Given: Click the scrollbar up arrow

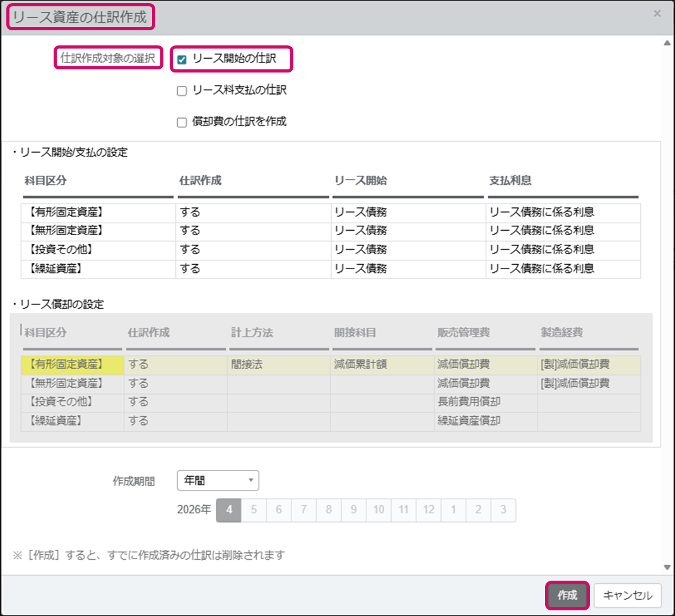Looking at the screenshot, I should [667, 44].
